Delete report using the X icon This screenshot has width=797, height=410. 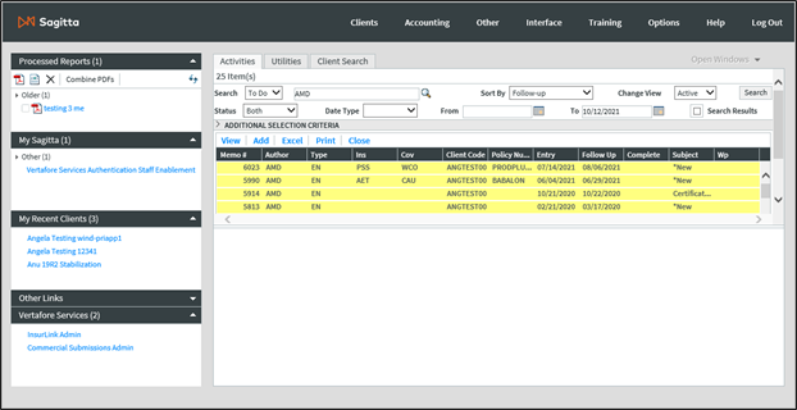[x=50, y=79]
